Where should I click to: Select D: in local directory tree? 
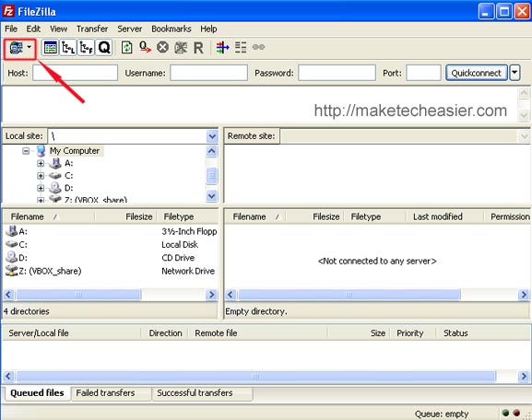point(68,188)
